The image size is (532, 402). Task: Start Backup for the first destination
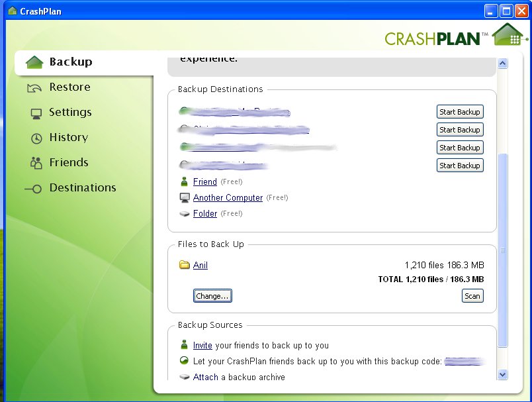tap(460, 112)
